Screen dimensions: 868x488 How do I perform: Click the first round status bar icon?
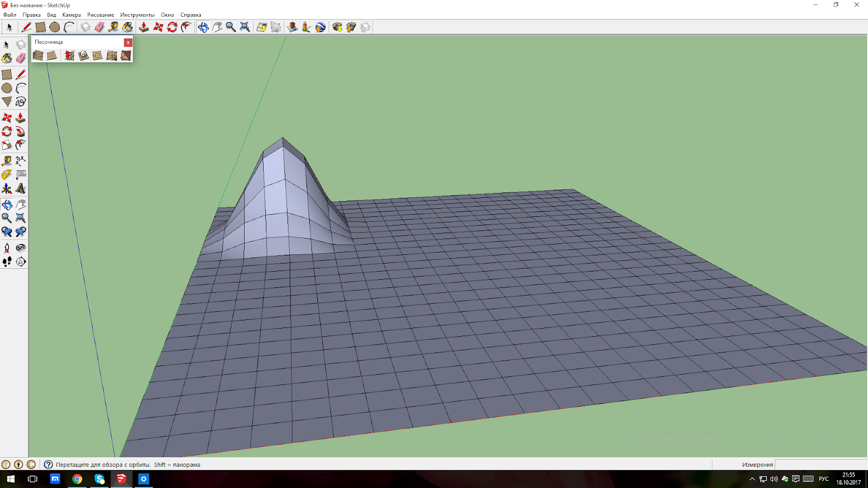point(6,465)
